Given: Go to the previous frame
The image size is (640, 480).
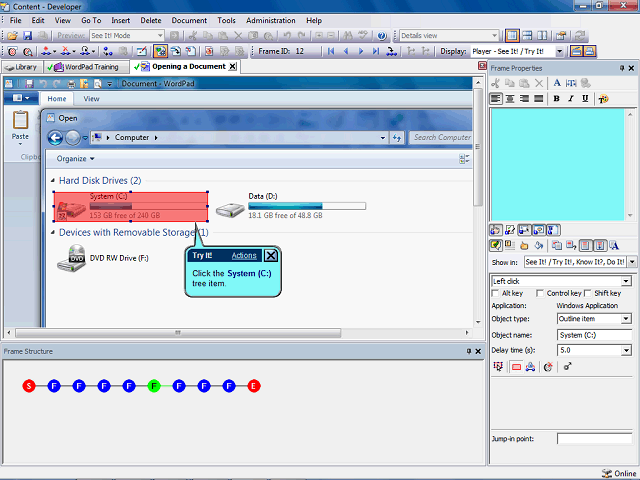Looking at the screenshot, I should (x=346, y=51).
